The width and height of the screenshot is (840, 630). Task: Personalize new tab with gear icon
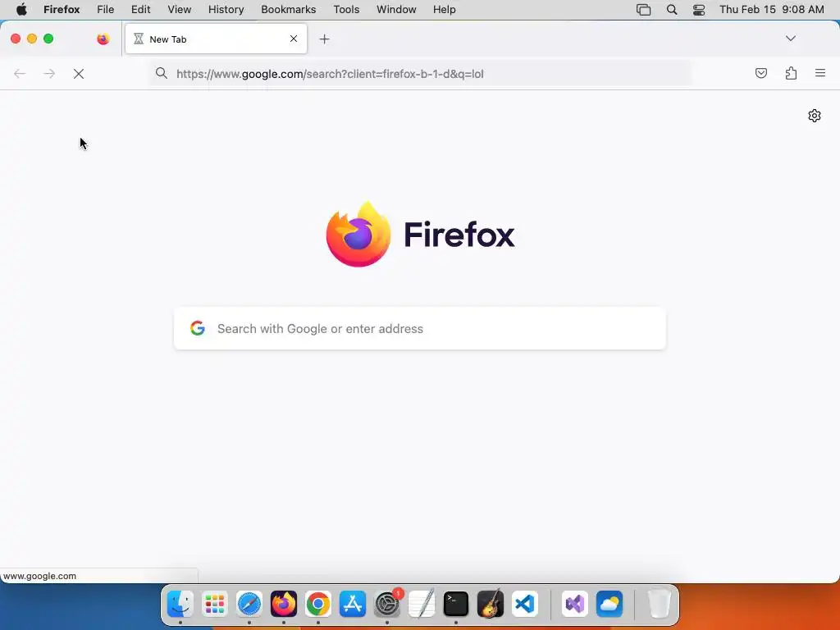tap(815, 116)
